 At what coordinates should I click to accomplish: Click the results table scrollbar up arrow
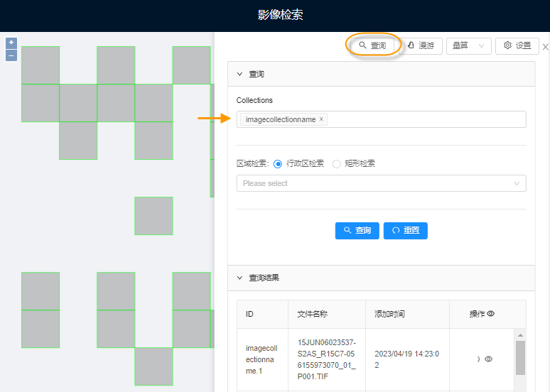coord(520,335)
